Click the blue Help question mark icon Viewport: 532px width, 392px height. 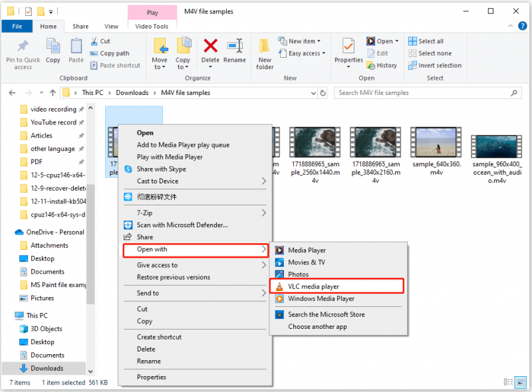click(x=522, y=26)
